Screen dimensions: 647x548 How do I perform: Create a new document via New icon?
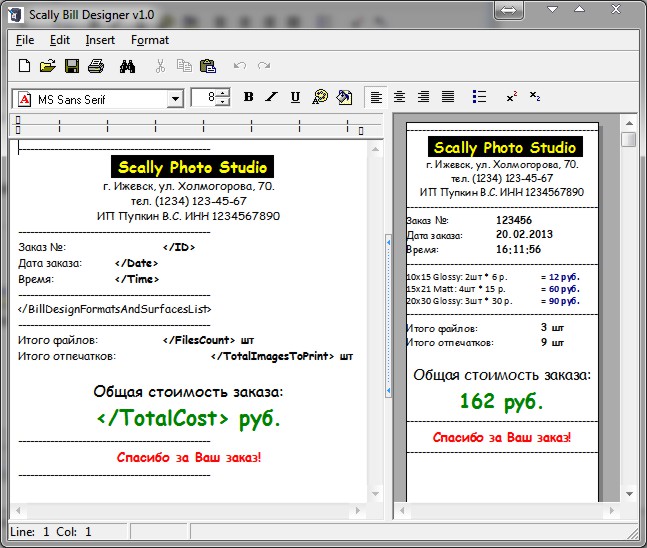click(x=24, y=66)
